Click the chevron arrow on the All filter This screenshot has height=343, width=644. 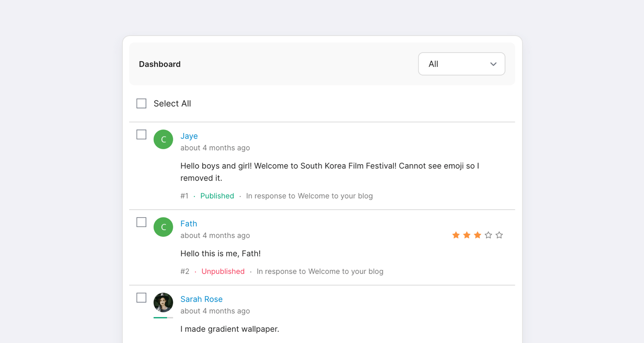(493, 63)
